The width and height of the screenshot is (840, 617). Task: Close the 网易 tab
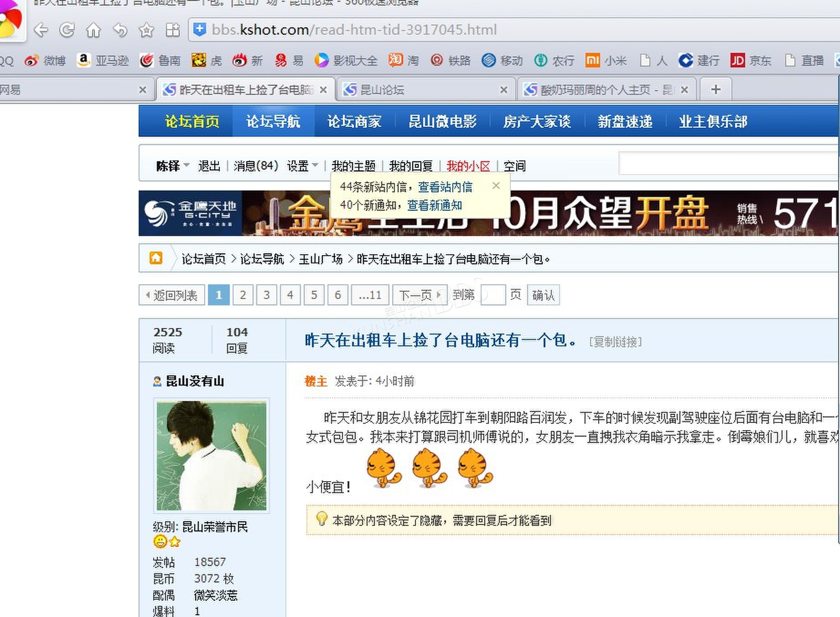tap(143, 90)
